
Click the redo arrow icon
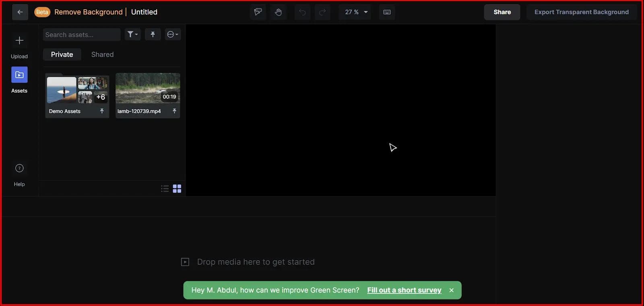pos(322,12)
